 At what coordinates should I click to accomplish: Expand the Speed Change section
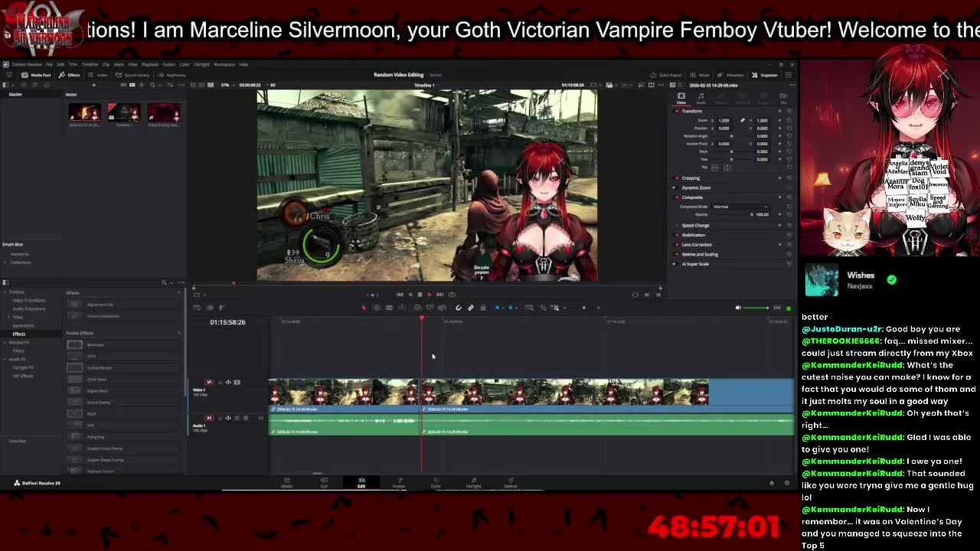[695, 226]
